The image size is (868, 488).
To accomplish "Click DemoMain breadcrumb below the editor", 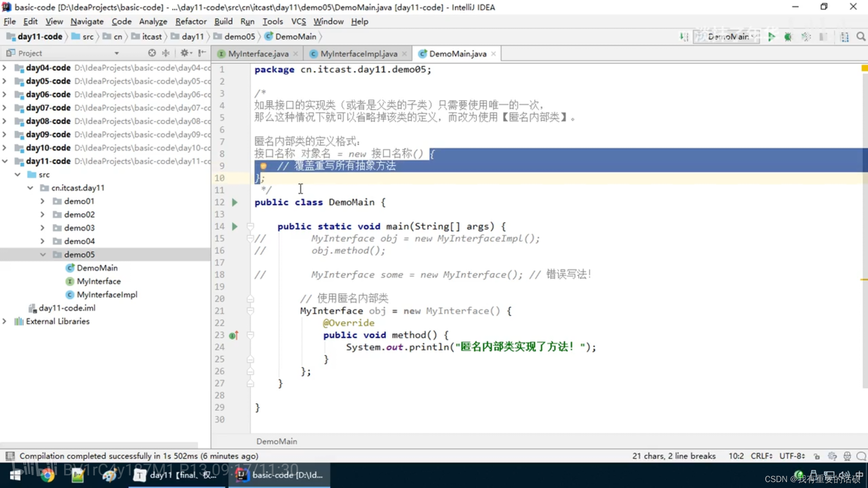I will [277, 441].
